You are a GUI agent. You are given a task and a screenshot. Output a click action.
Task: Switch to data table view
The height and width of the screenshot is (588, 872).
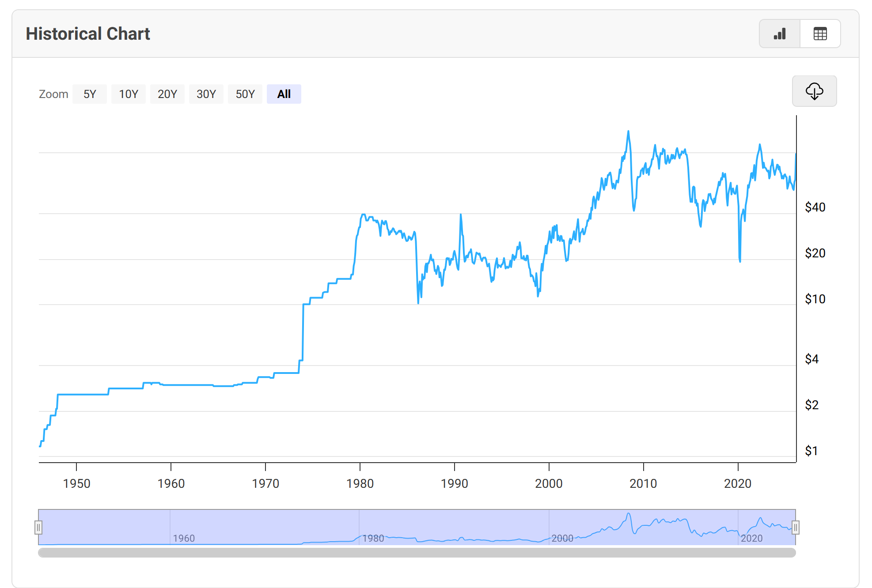[x=820, y=34]
